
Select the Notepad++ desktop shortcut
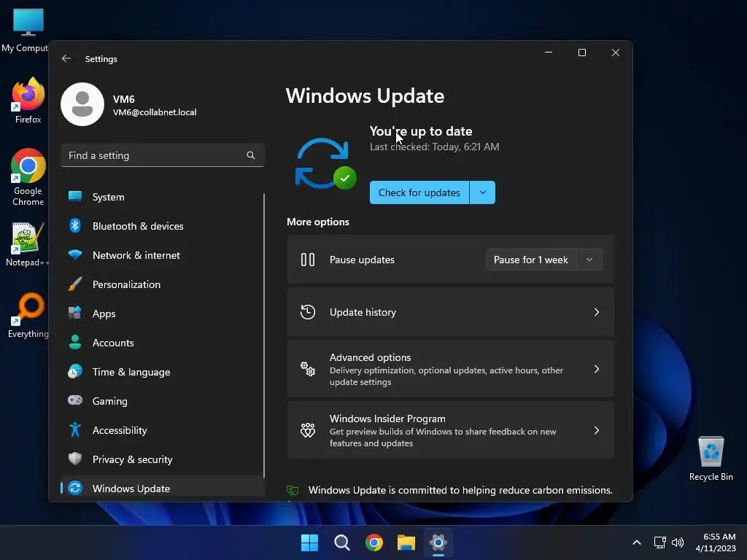[x=27, y=244]
